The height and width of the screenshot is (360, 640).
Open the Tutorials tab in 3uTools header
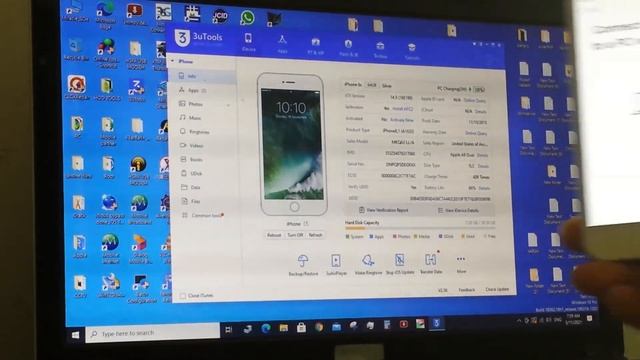coord(412,51)
